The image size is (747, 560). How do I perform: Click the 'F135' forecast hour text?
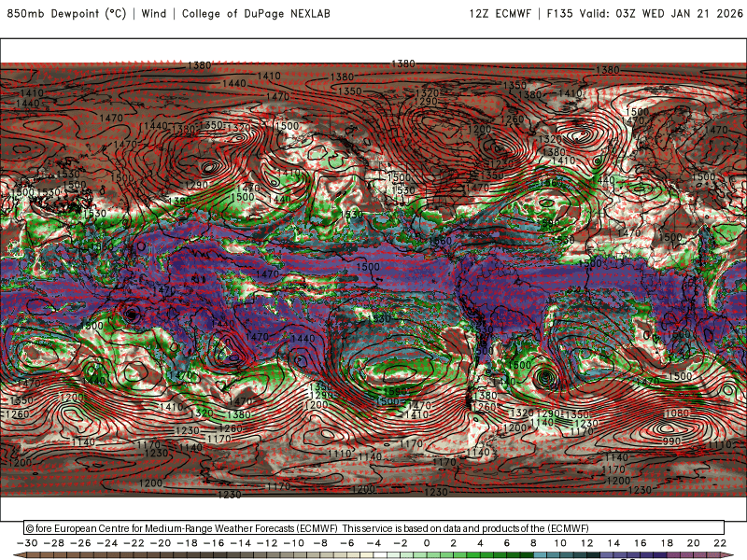point(559,13)
